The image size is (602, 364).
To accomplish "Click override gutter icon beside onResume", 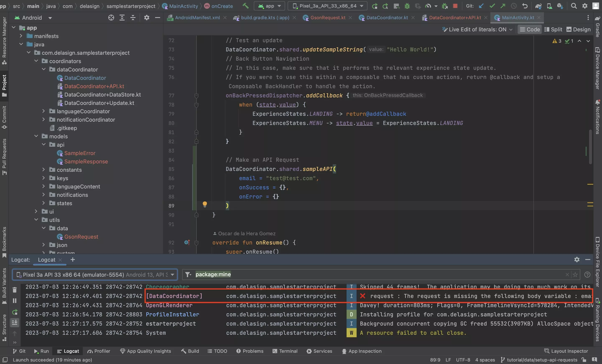I will [x=187, y=242].
